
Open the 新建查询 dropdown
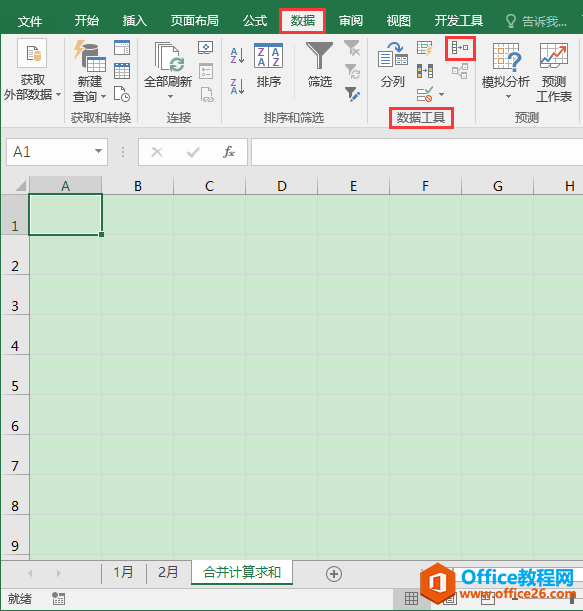tap(89, 71)
